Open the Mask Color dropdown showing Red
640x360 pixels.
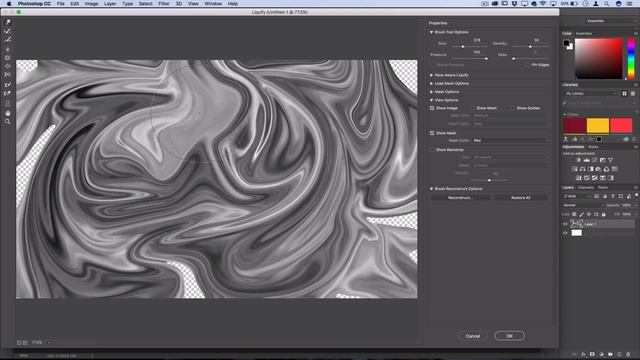pyautogui.click(x=510, y=140)
